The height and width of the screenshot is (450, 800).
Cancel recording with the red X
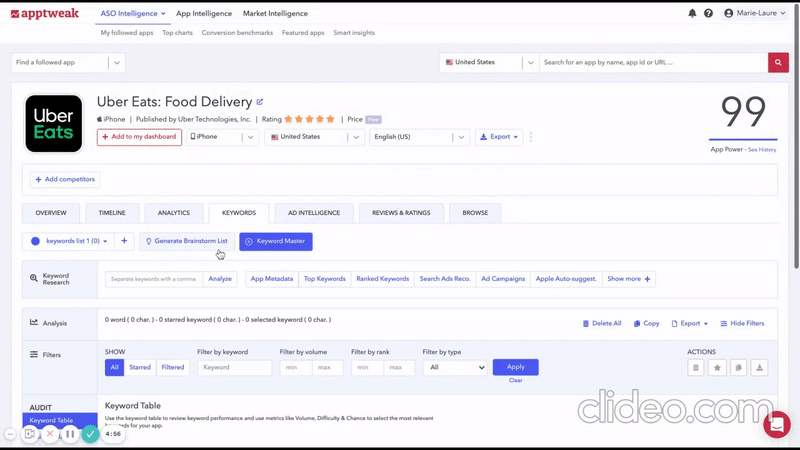point(50,434)
